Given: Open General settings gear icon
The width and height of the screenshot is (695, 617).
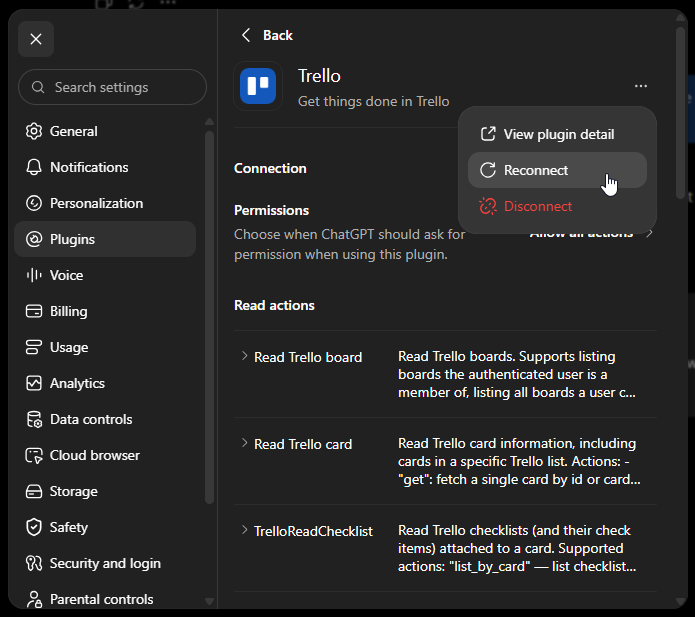Looking at the screenshot, I should point(34,131).
